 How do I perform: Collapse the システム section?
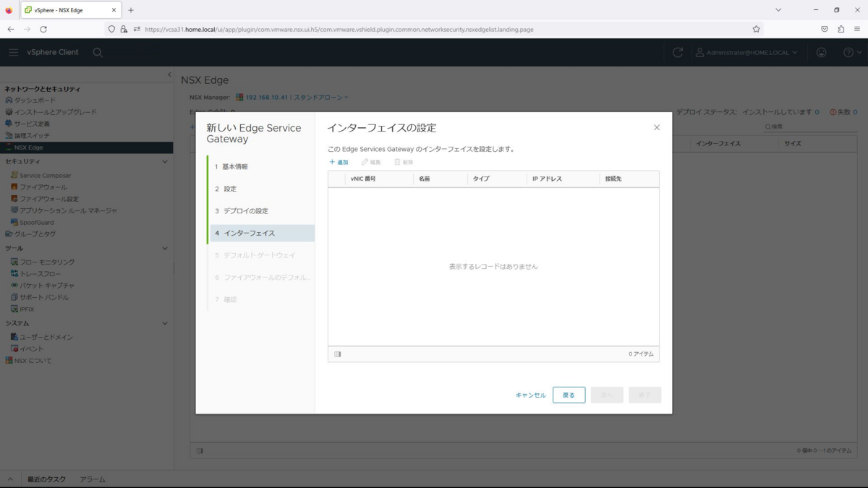point(164,323)
